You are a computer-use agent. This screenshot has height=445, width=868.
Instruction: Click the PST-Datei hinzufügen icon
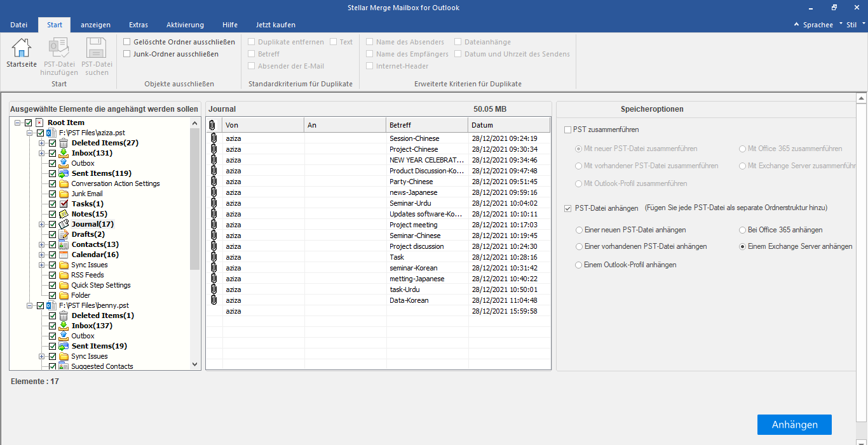[59, 48]
